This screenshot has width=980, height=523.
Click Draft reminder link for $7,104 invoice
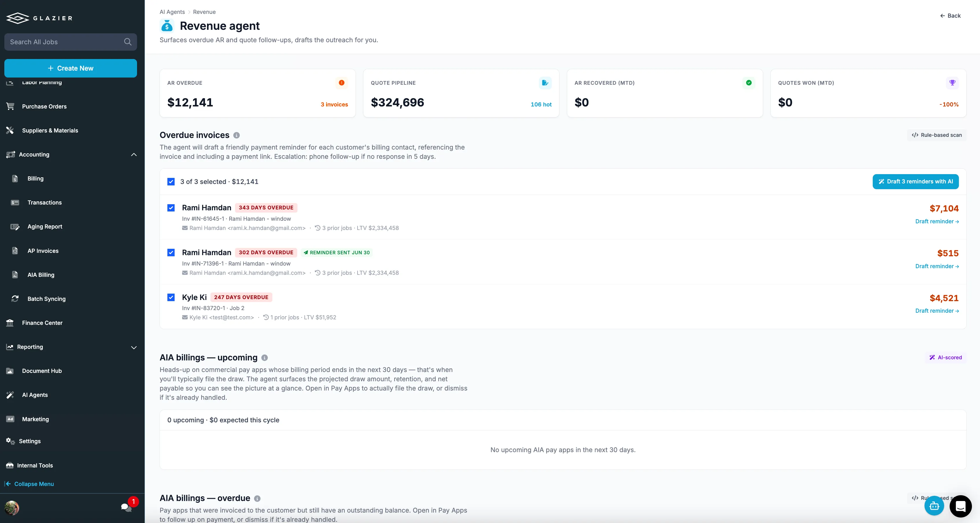pos(937,222)
